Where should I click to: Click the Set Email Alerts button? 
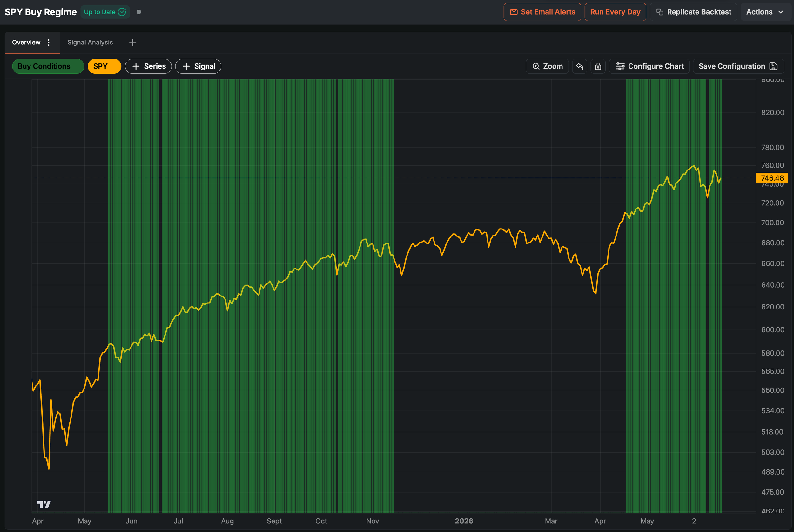point(542,12)
